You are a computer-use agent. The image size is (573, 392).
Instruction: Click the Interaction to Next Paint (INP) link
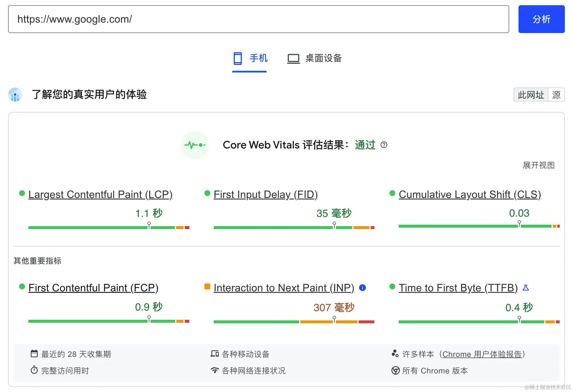pos(284,288)
